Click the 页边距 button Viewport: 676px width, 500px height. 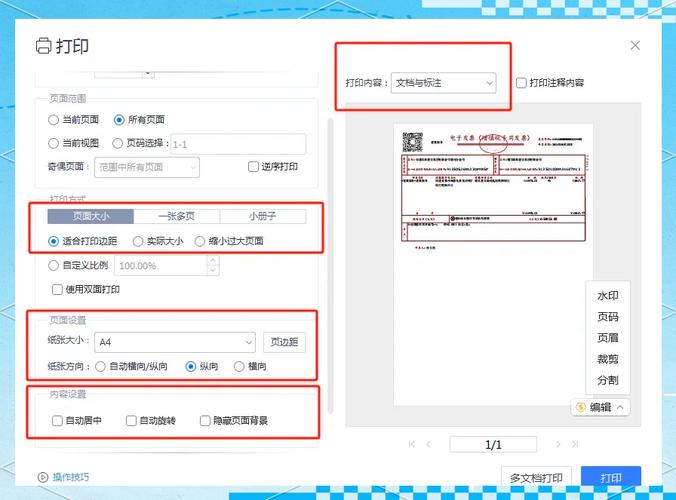[284, 342]
